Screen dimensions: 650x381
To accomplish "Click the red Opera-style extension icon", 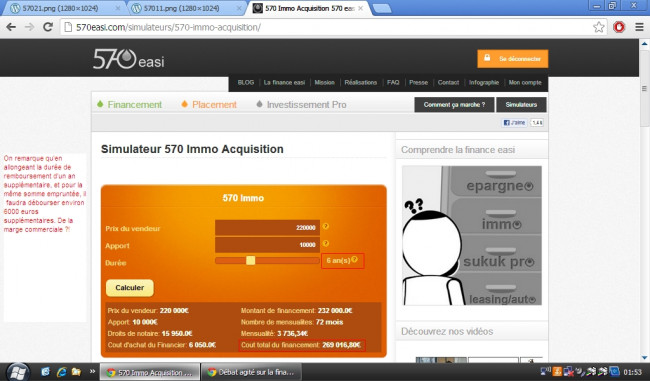I will (619, 27).
